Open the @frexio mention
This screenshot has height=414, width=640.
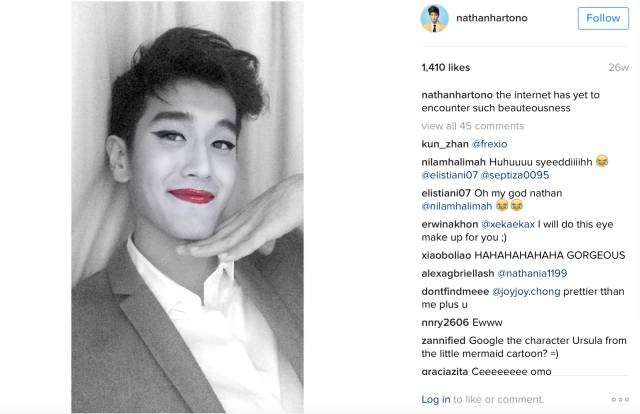tap(489, 144)
